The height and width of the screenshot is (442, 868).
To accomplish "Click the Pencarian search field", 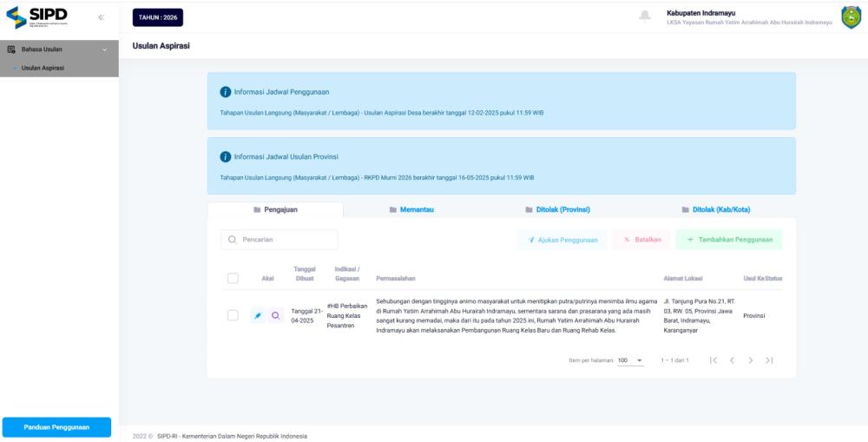I will point(279,240).
